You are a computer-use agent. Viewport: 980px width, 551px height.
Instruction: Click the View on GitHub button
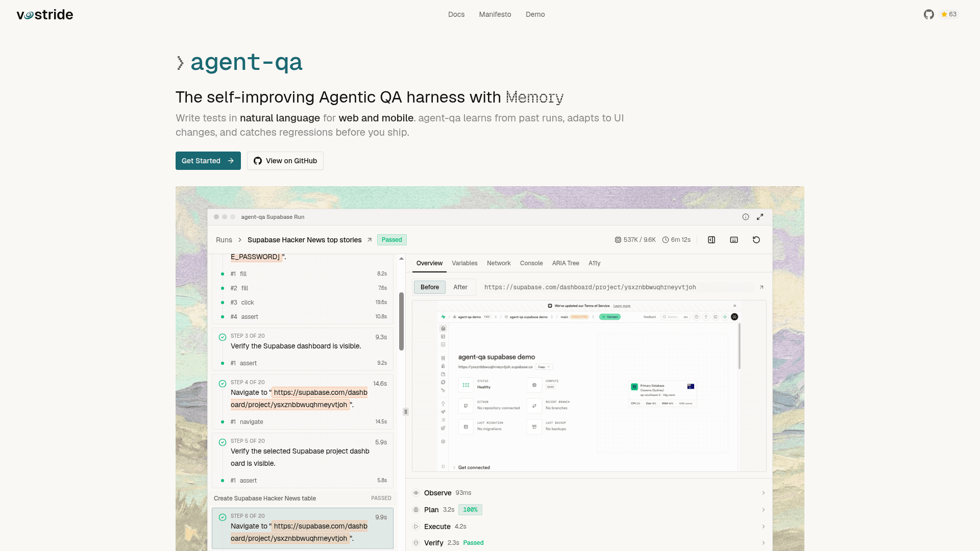pyautogui.click(x=285, y=161)
